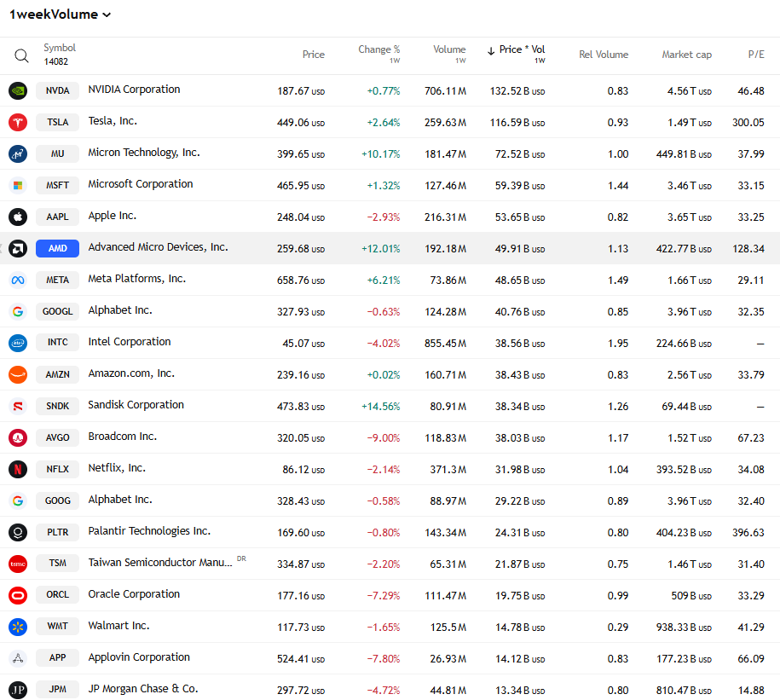Click the Google logo in GOOGL row
780x700 pixels.
click(x=18, y=311)
